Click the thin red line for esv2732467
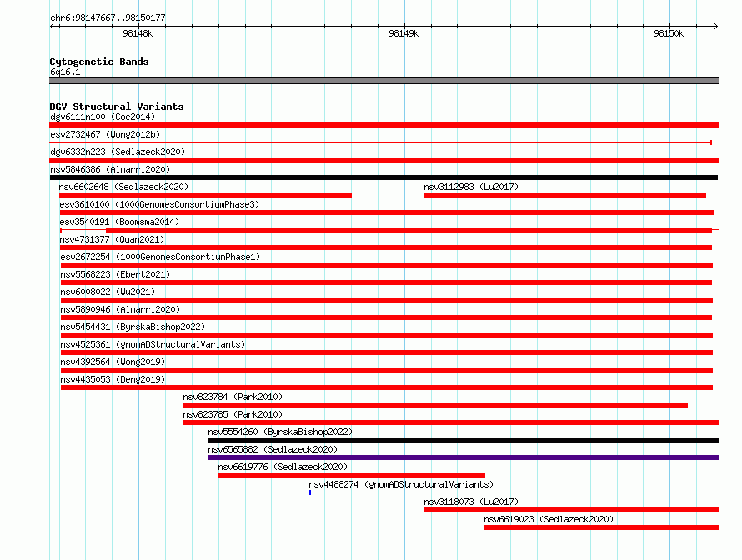 click(x=381, y=142)
